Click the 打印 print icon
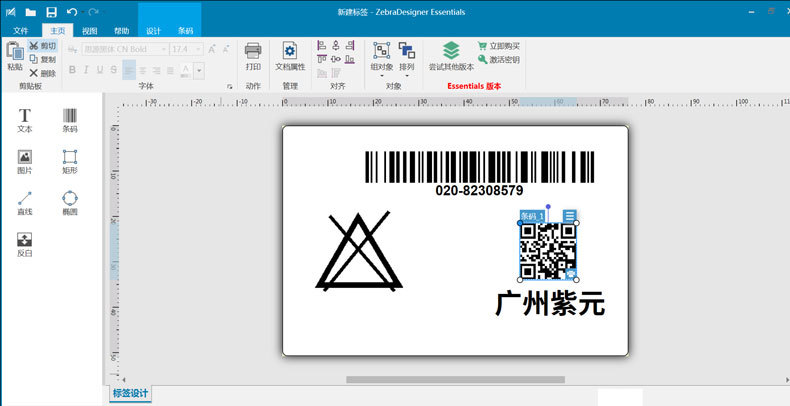 253,51
